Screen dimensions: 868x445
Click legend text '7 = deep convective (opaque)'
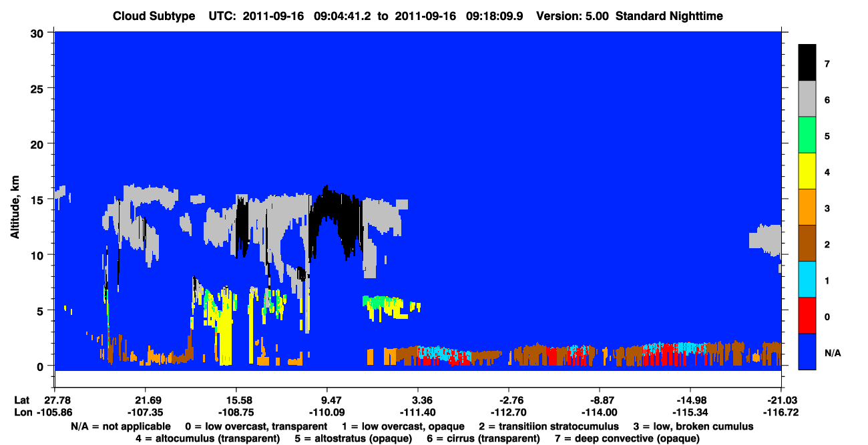coord(627,439)
